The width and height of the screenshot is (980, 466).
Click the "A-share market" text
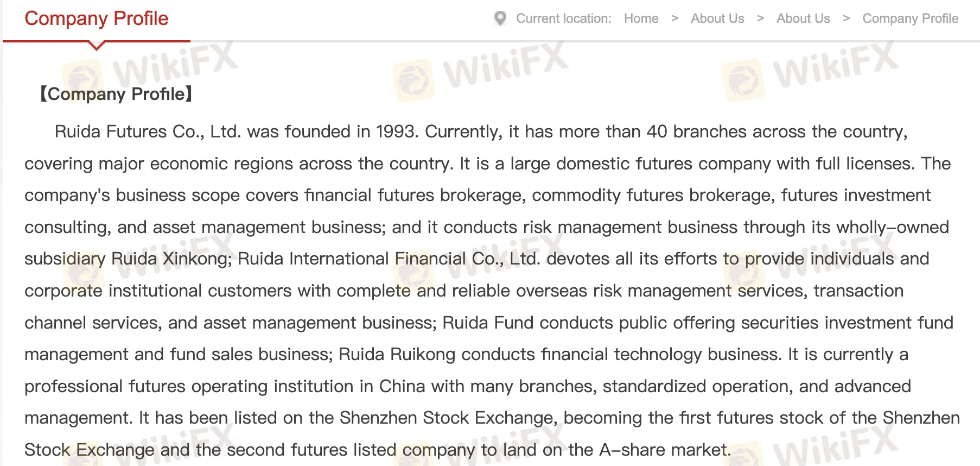pyautogui.click(x=663, y=450)
